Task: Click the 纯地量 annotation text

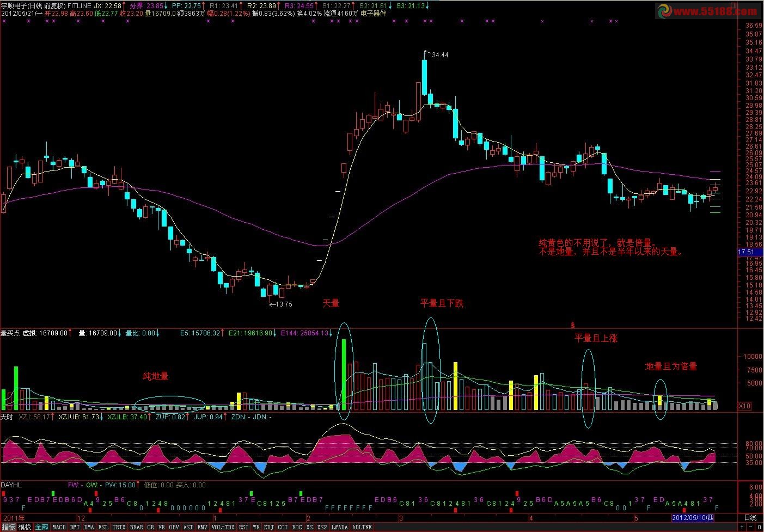Action: (156, 376)
